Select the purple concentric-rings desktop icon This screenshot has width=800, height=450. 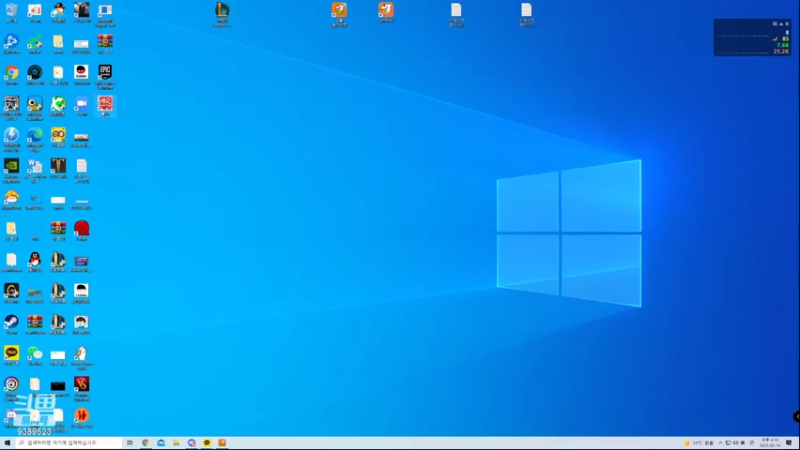[x=11, y=389]
